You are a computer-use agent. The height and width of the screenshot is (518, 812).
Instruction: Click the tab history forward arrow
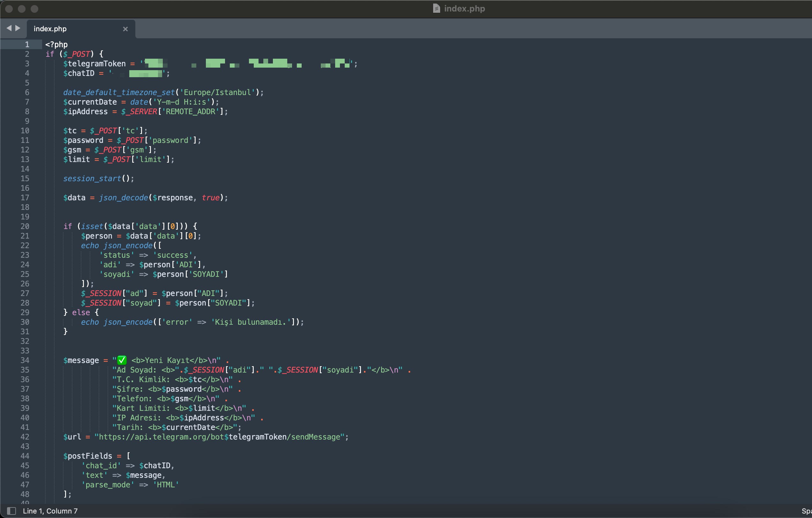pyautogui.click(x=18, y=28)
